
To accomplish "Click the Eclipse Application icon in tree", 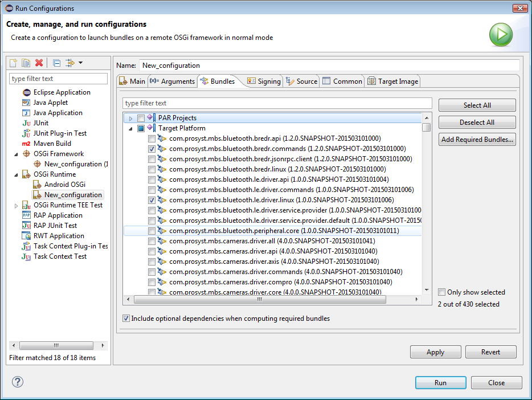I will (x=26, y=92).
